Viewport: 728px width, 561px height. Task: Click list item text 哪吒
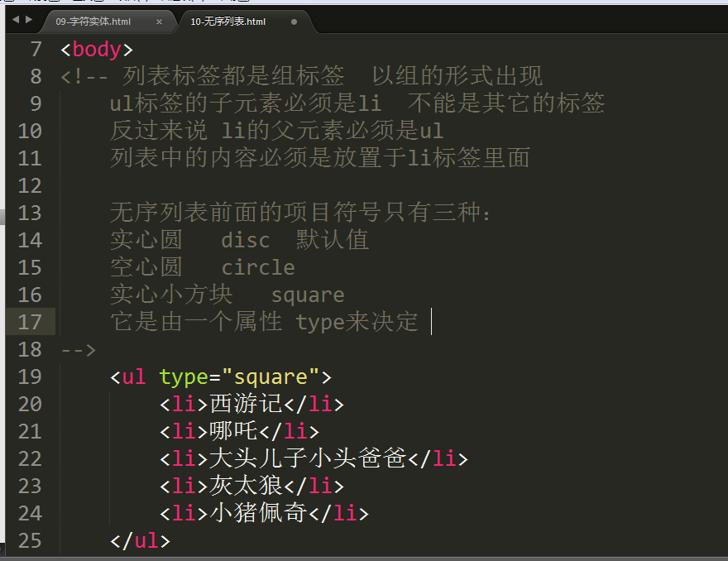pos(233,431)
